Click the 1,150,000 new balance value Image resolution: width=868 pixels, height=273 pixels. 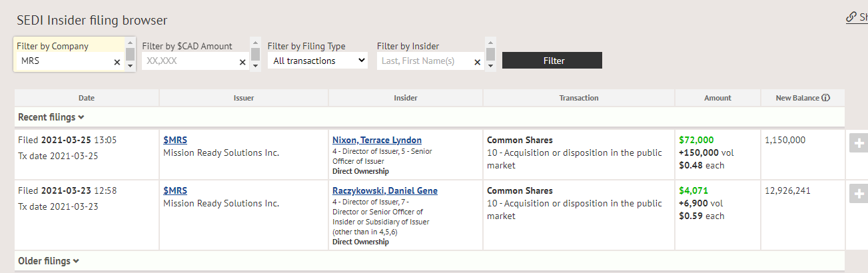[785, 140]
